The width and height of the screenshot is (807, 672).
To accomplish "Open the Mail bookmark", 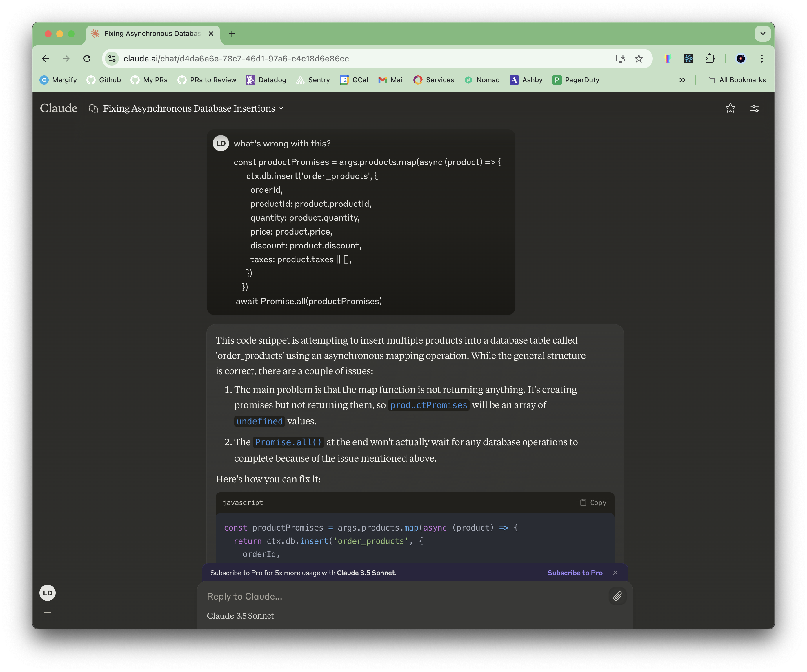I will pos(391,80).
